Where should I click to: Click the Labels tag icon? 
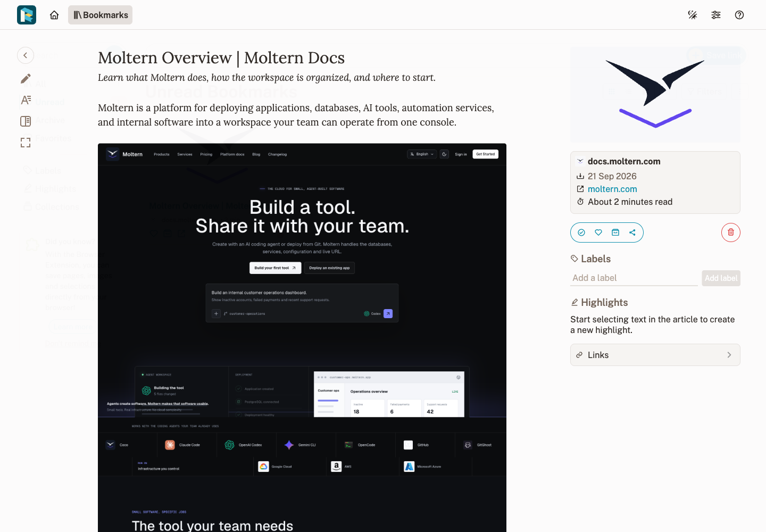[x=574, y=259]
